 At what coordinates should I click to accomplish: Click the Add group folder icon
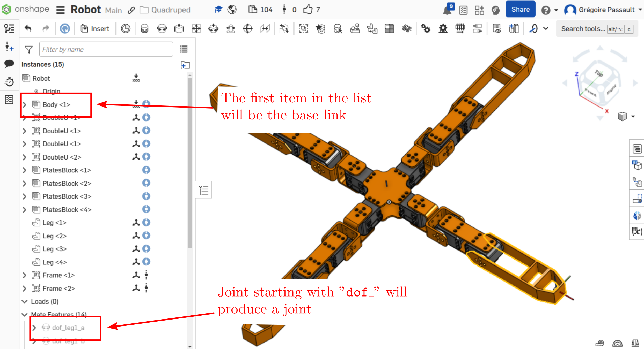click(185, 65)
